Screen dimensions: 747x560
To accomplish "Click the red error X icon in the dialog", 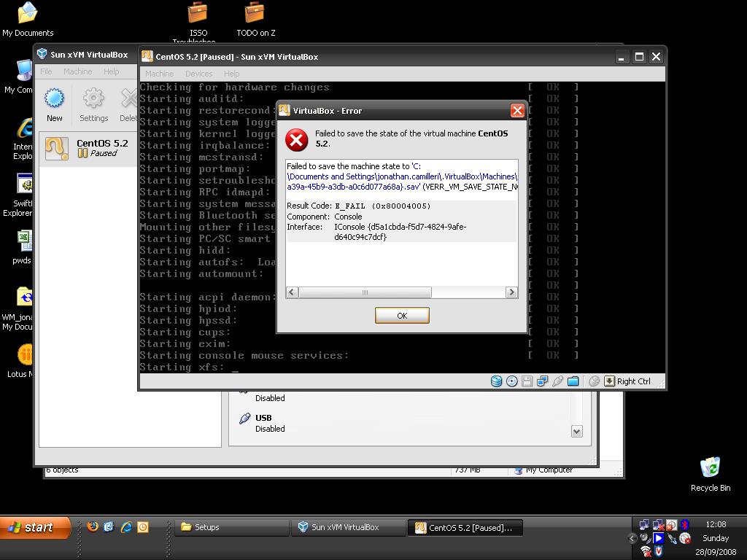I will click(x=296, y=139).
